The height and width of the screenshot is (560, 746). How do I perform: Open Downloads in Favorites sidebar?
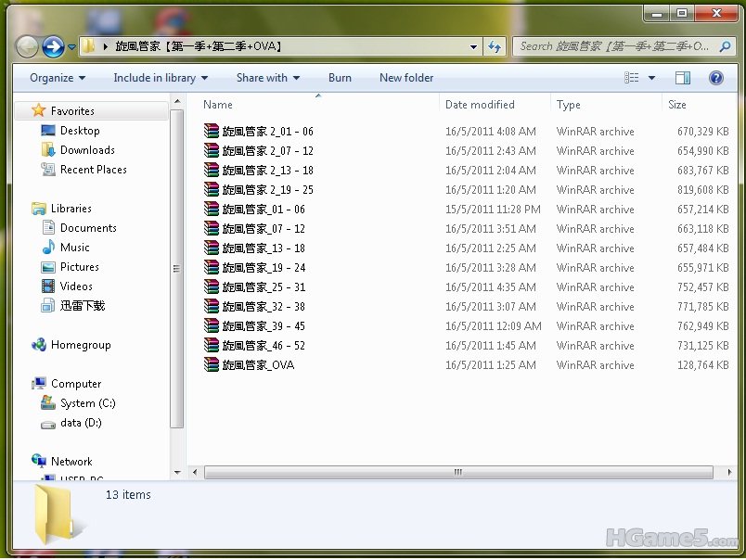pos(87,150)
